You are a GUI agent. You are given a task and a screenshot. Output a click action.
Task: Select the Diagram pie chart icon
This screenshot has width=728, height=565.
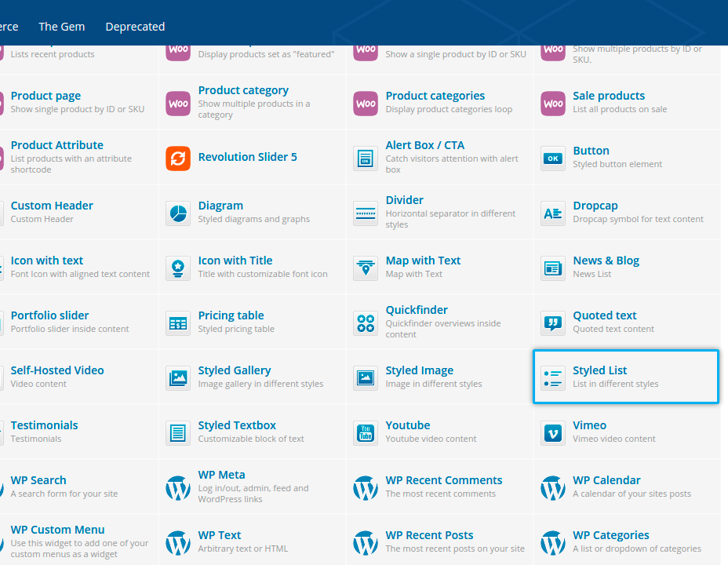pyautogui.click(x=178, y=213)
